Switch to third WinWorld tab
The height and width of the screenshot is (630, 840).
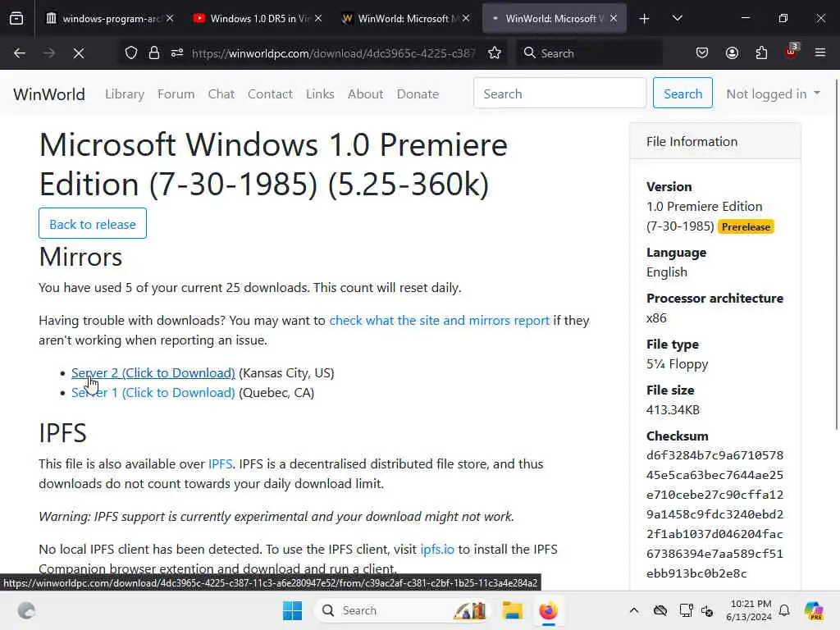[405, 18]
